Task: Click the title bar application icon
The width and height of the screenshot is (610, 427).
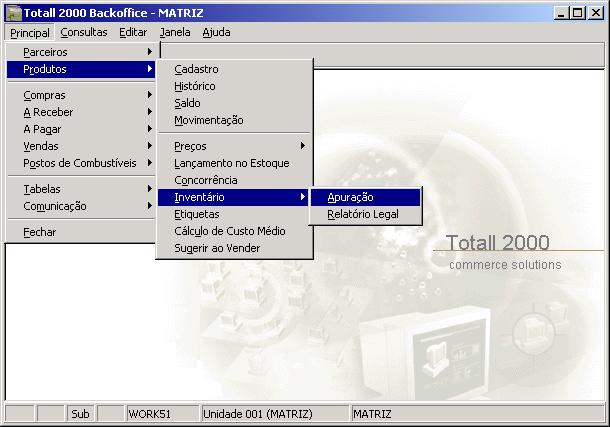Action: pyautogui.click(x=13, y=12)
